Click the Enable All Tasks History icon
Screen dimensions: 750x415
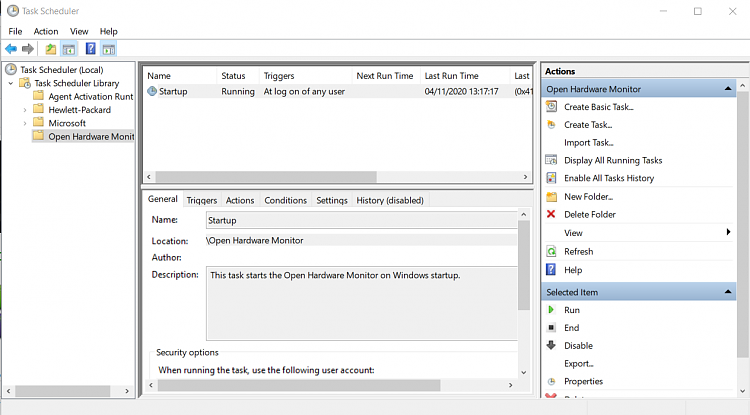point(551,178)
